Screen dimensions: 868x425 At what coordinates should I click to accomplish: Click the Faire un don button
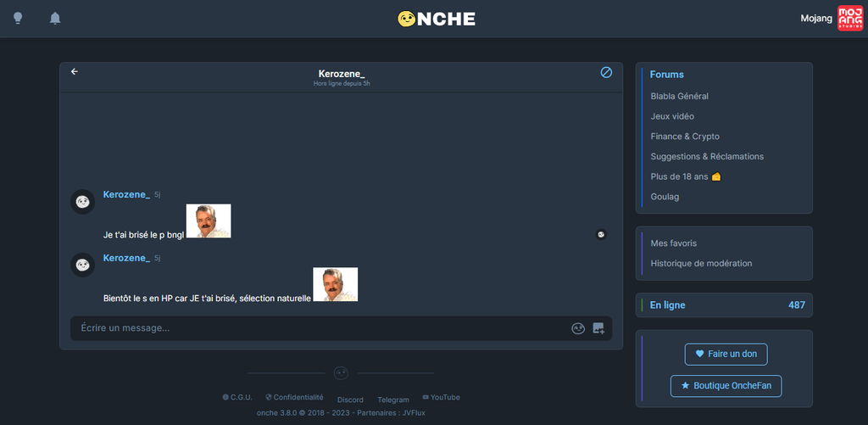(726, 354)
